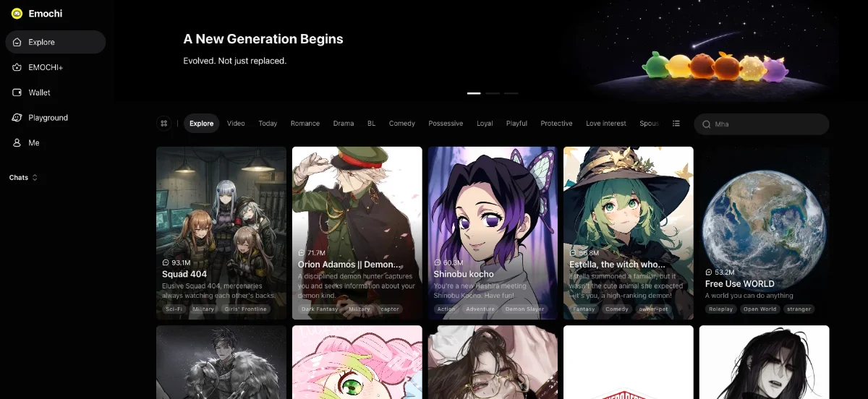Click the captor tag on Orion card
This screenshot has height=399, width=868.
pyautogui.click(x=390, y=309)
